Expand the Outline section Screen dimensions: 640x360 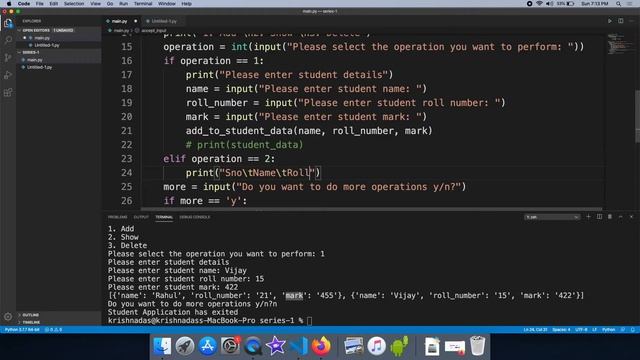tap(30, 315)
